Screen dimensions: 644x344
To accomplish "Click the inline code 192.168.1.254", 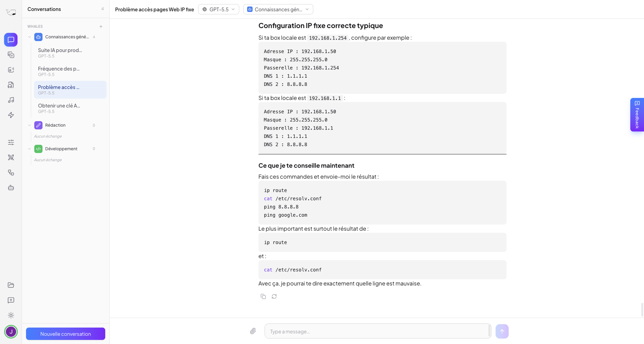I will point(328,38).
